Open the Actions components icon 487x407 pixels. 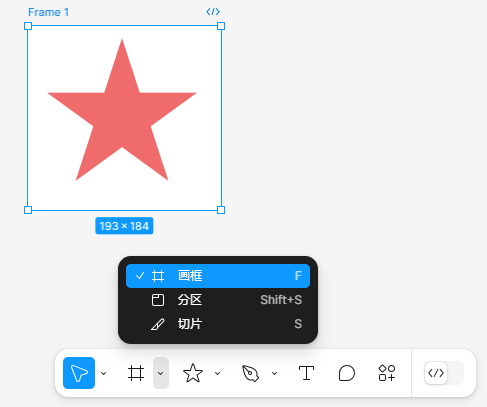(x=387, y=373)
